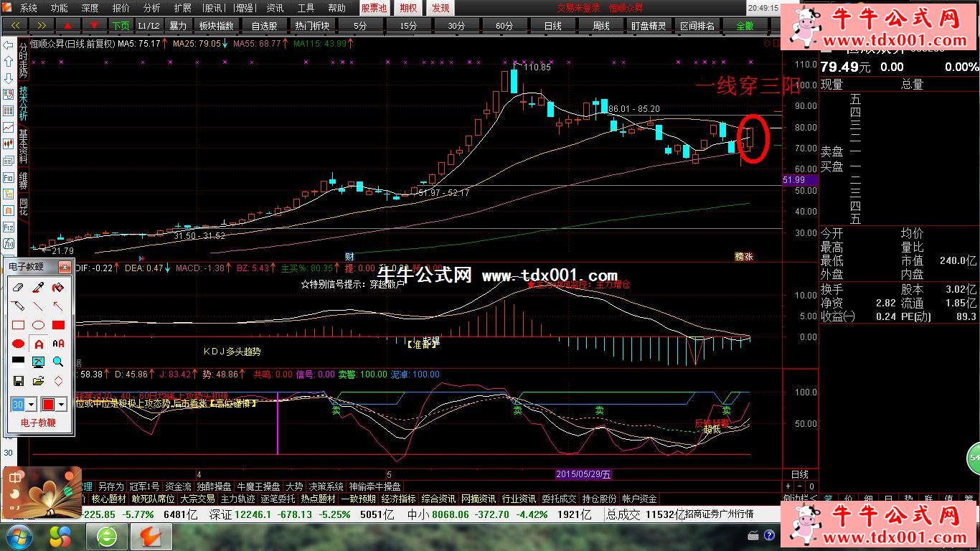Click the 2015/05/29 date marker
The height and width of the screenshot is (551, 980).
click(584, 474)
